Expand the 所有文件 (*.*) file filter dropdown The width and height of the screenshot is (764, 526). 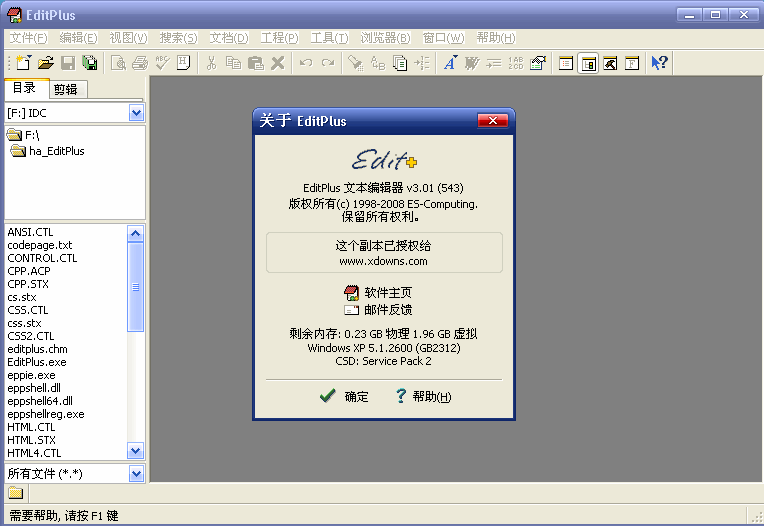pyautogui.click(x=137, y=473)
